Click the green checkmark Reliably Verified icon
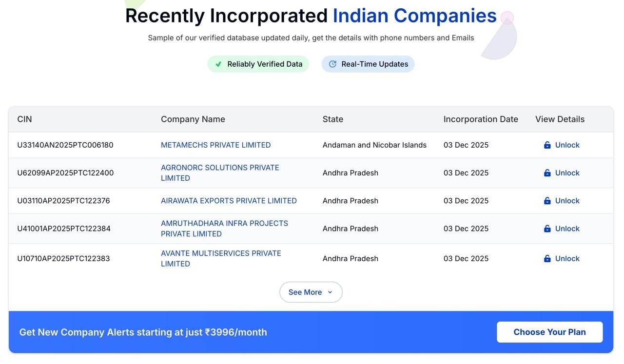Viewport: 624px width, 364px height. coord(218,64)
